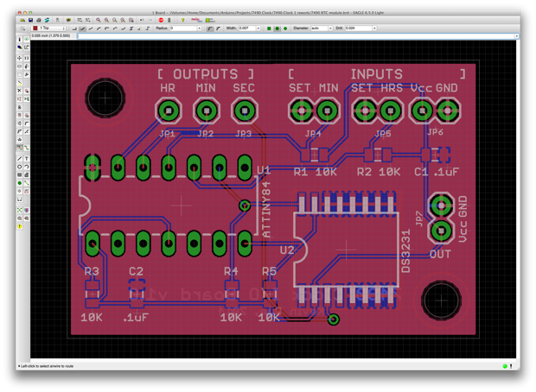Image resolution: width=536 pixels, height=392 pixels.
Task: Choose the octagon via shape
Action: (285, 28)
